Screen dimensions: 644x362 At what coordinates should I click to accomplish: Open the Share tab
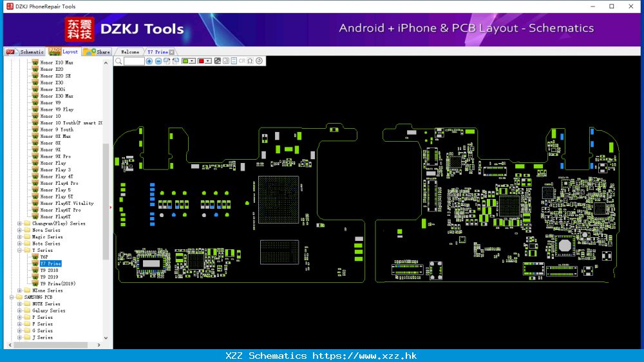pyautogui.click(x=97, y=52)
